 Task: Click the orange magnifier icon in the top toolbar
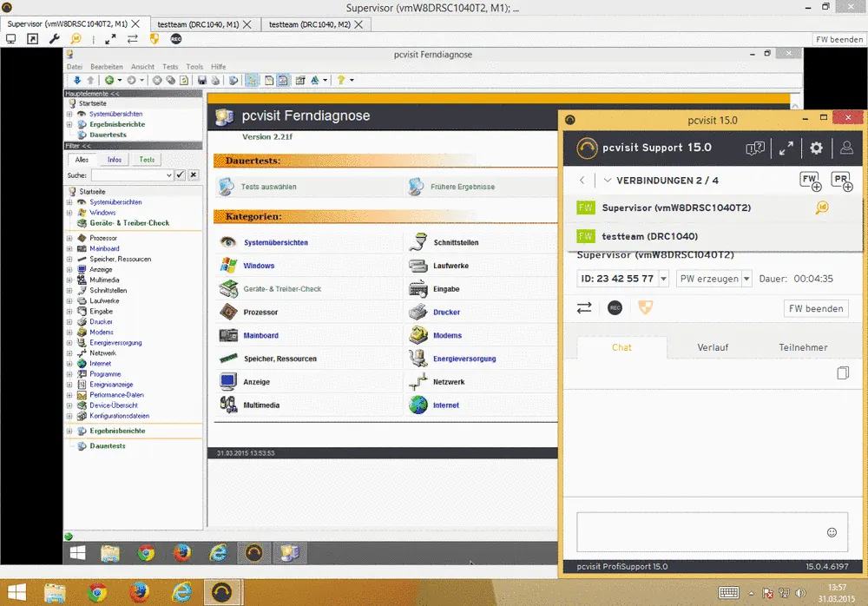point(76,39)
